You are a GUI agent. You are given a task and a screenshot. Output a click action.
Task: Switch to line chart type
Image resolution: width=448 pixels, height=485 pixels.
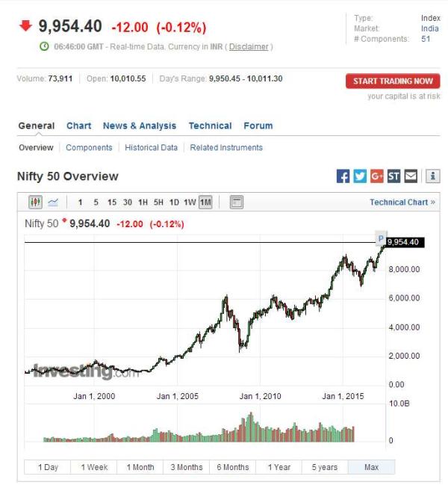pos(53,203)
